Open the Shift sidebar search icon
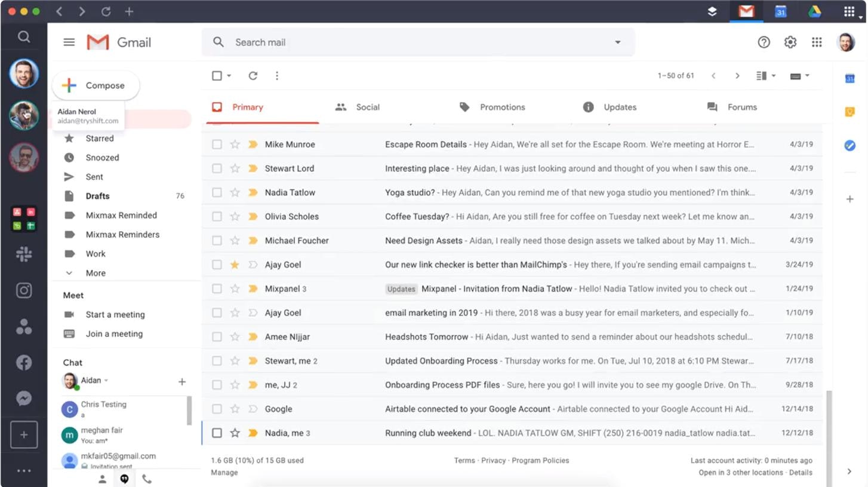 (24, 37)
